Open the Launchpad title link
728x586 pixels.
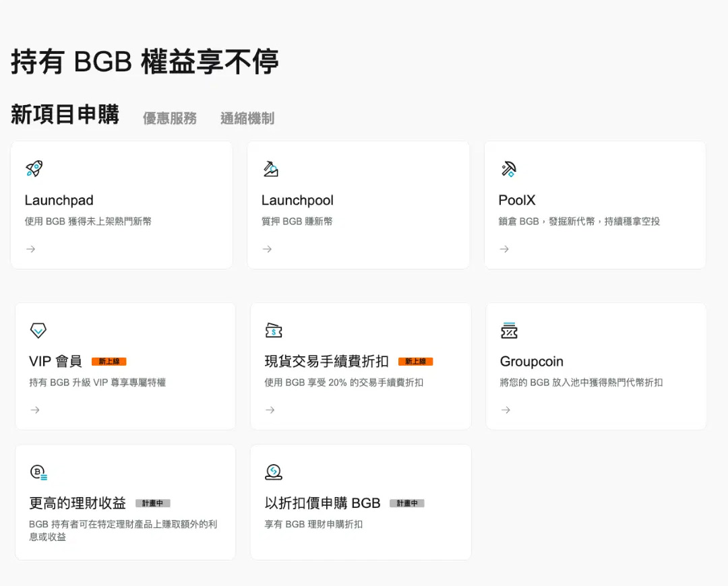(59, 200)
